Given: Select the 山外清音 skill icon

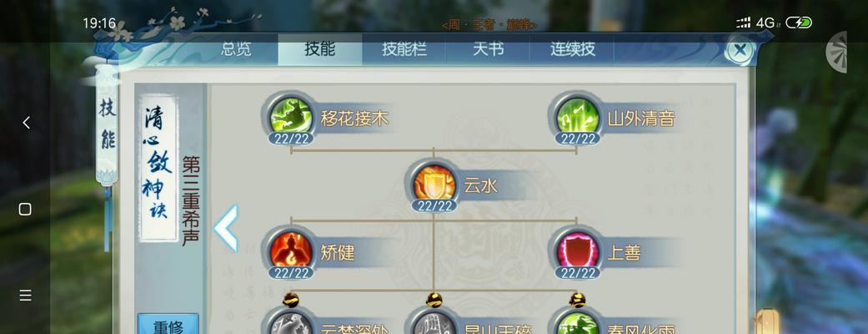Looking at the screenshot, I should click(x=578, y=117).
